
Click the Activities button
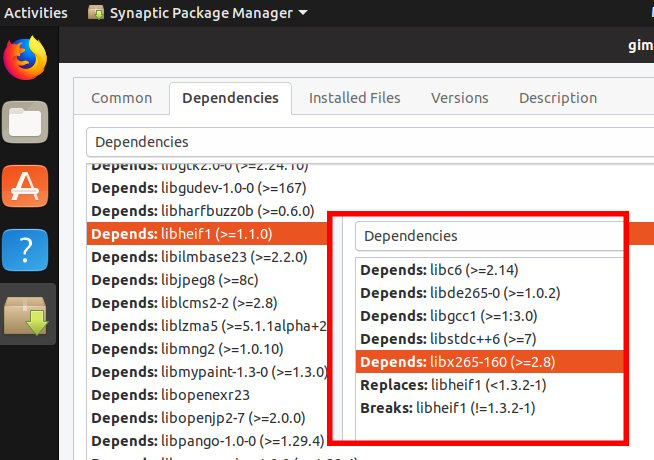coord(35,13)
